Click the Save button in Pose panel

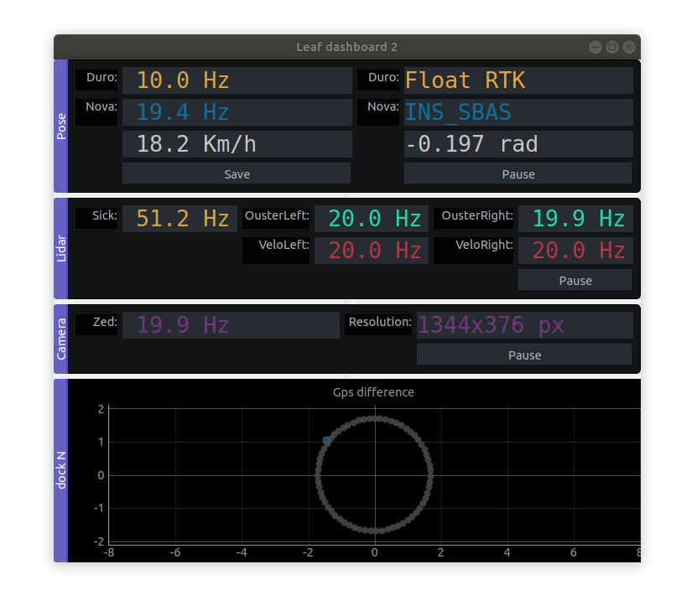coord(237,173)
